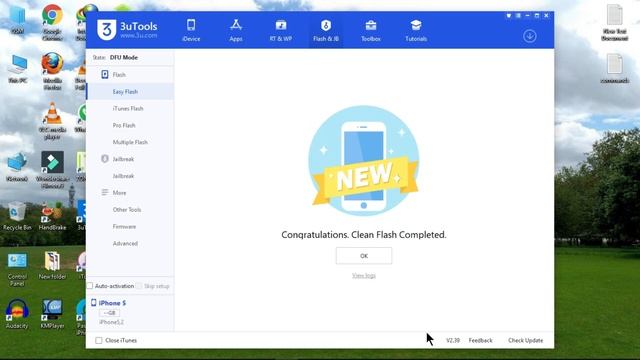640x360 pixels.
Task: Click the Clean Flash Completed message
Action: (364, 235)
